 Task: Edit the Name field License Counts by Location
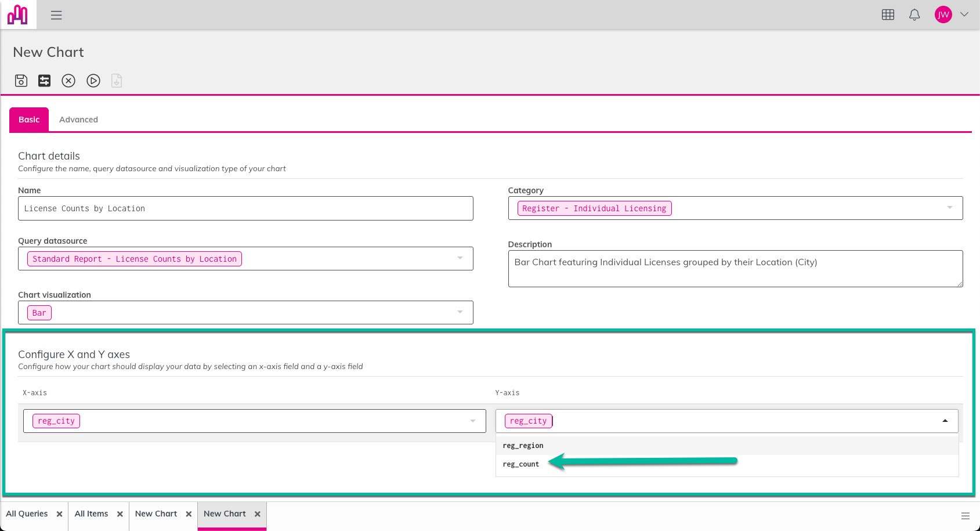[x=245, y=208]
